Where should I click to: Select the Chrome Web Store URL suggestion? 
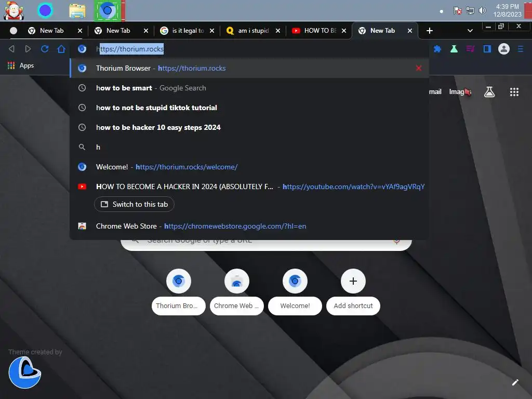(x=249, y=226)
